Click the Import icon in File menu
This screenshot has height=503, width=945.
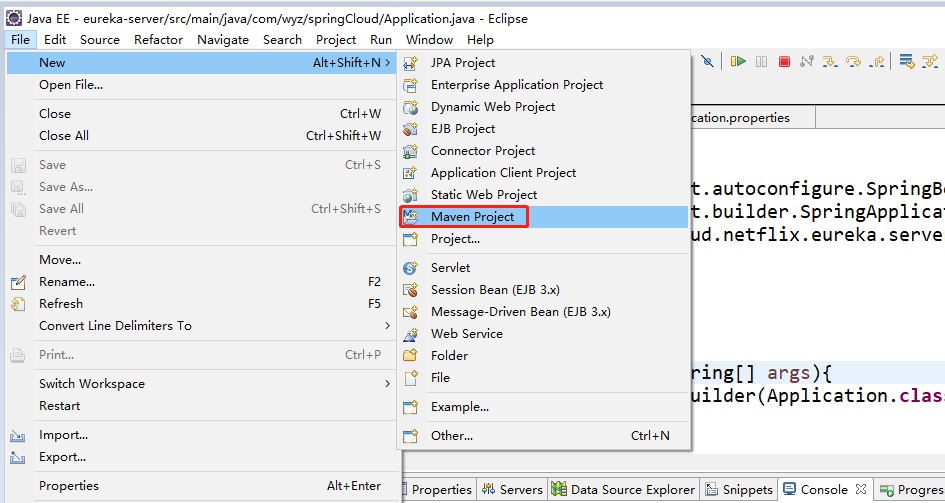tap(18, 435)
